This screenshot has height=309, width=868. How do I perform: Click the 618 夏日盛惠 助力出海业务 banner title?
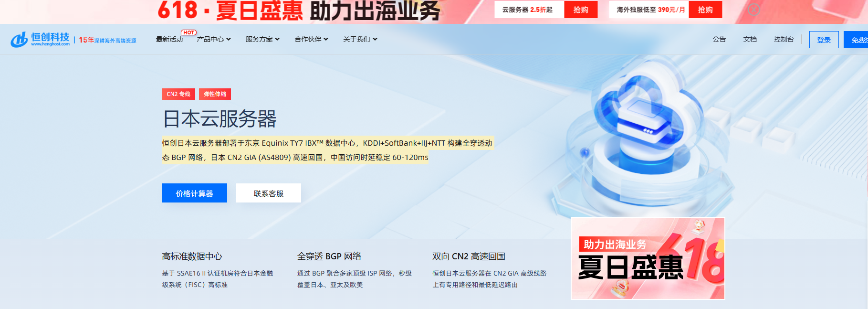(x=299, y=11)
